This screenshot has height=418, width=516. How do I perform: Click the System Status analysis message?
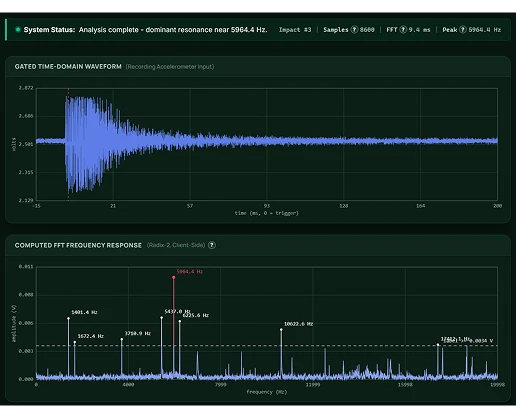pos(173,30)
